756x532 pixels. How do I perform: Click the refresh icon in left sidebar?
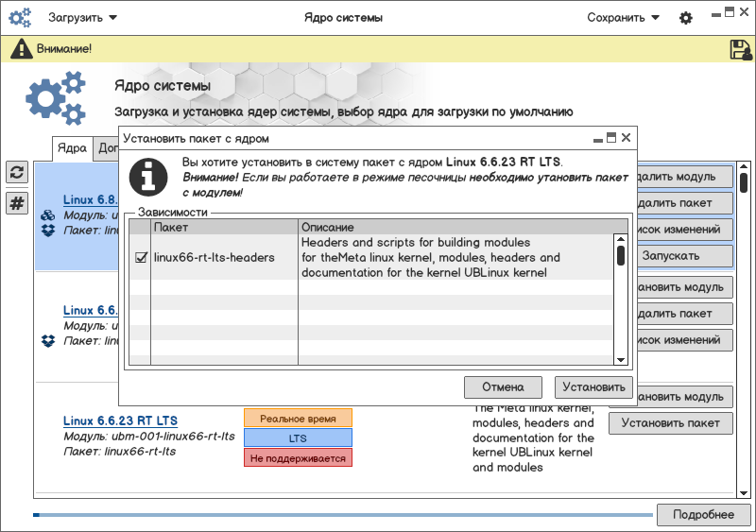(x=17, y=172)
